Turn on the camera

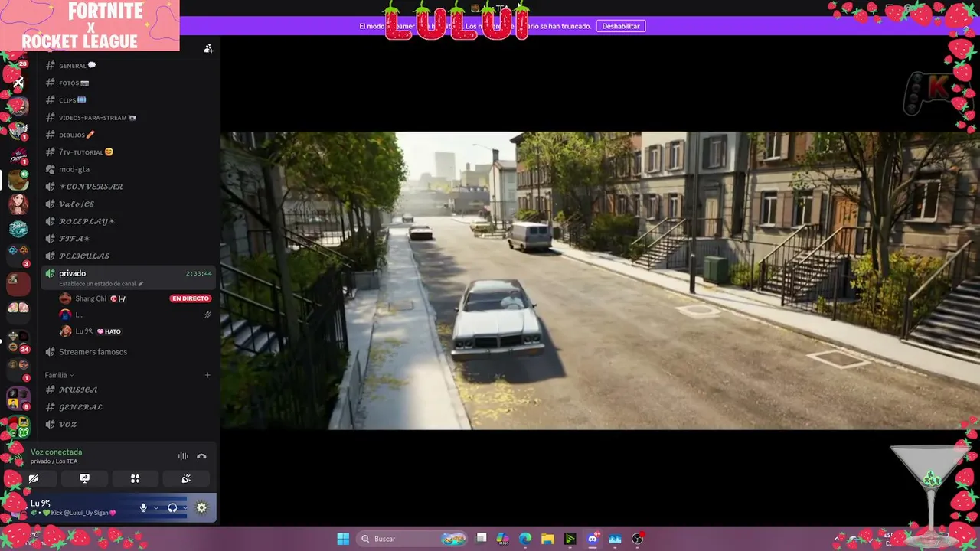[34, 478]
